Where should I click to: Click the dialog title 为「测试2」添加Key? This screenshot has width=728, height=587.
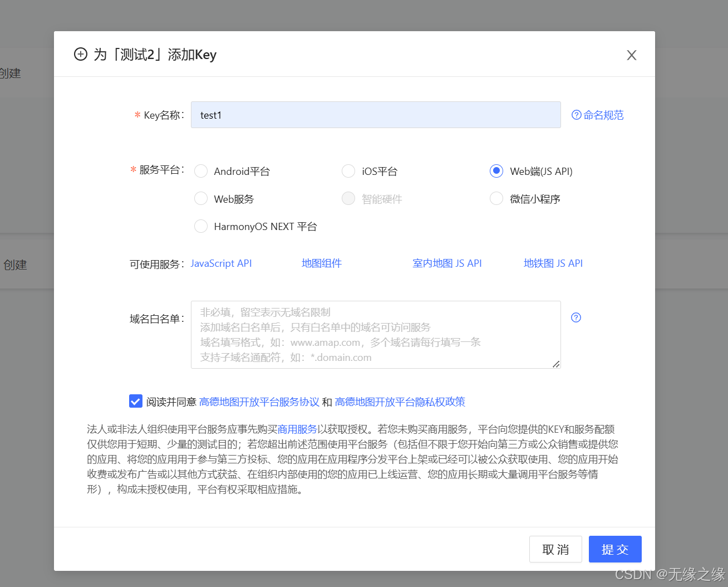point(155,55)
